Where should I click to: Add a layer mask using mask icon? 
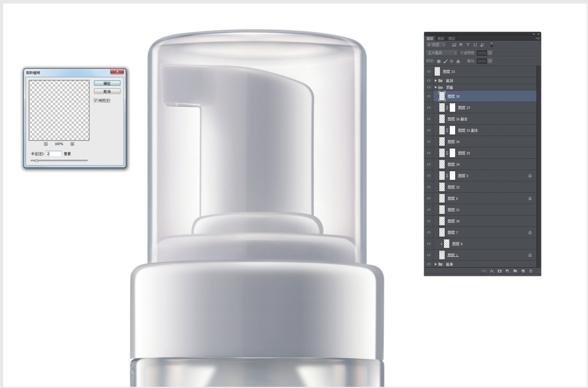pyautogui.click(x=499, y=271)
